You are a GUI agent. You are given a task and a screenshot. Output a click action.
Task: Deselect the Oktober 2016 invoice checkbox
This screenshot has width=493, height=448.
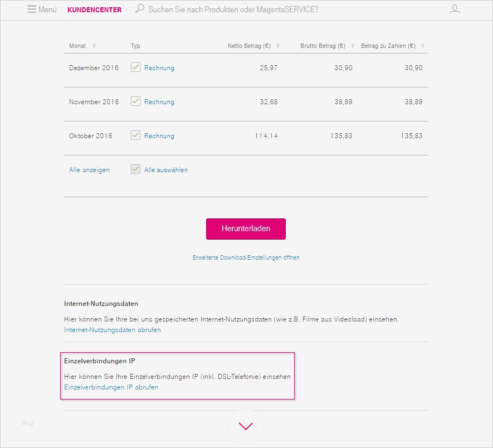coord(135,135)
